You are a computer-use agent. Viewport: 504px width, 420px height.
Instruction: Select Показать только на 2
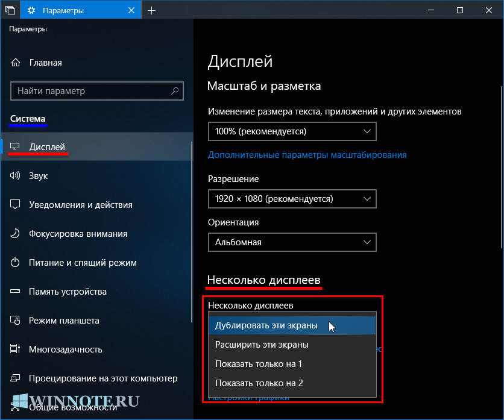(x=259, y=383)
